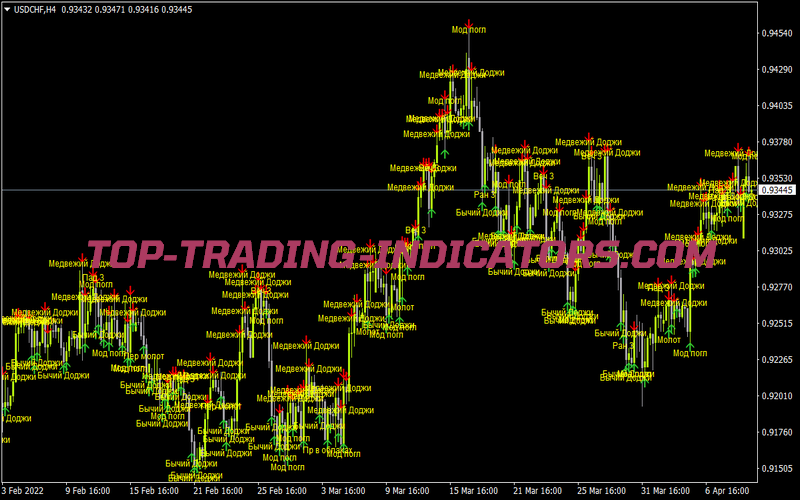This screenshot has height=500, width=800.
Task: Click the 6 Apr 16:00 time label
Action: (x=727, y=491)
